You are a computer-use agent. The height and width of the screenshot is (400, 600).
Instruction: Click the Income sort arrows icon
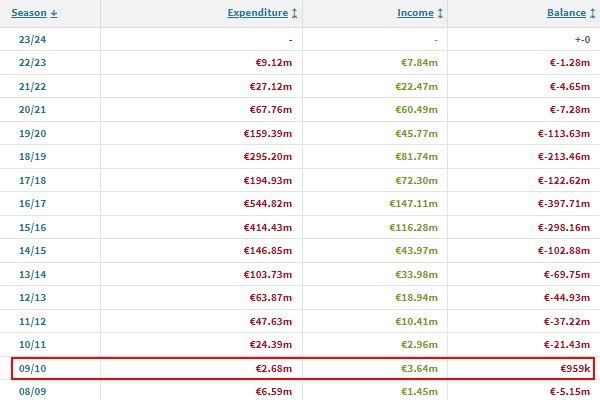pyautogui.click(x=440, y=13)
